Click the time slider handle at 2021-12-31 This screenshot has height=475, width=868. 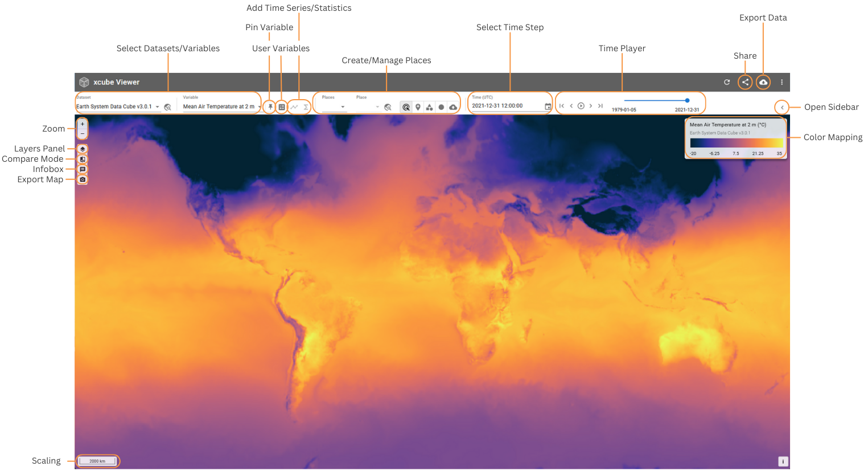tap(688, 100)
